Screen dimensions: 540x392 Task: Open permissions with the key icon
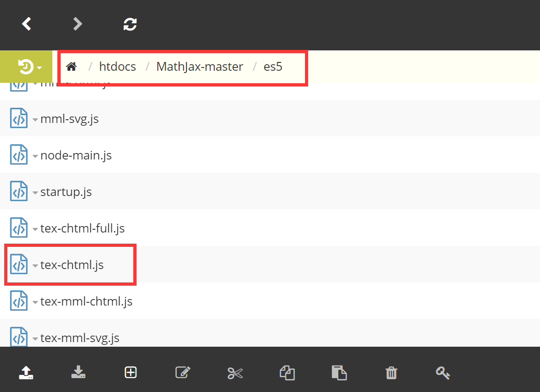pyautogui.click(x=443, y=373)
